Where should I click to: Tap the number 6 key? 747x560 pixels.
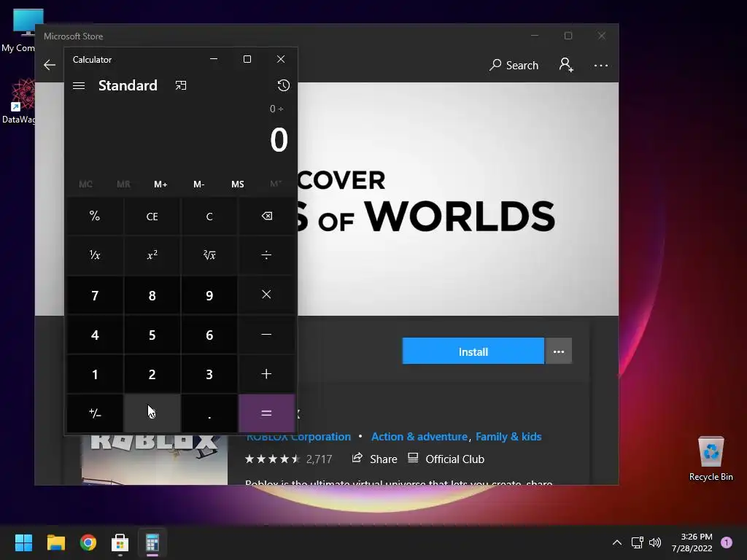[209, 335]
